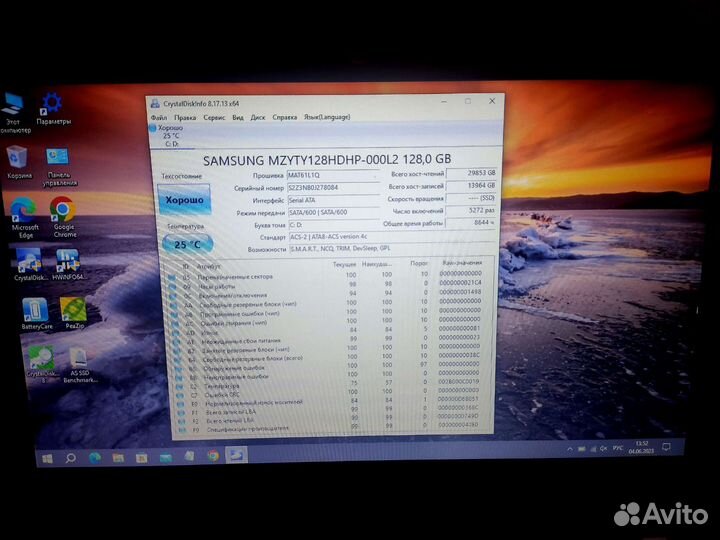
Task: Expand hidden tray icons chevron
Action: tap(570, 449)
